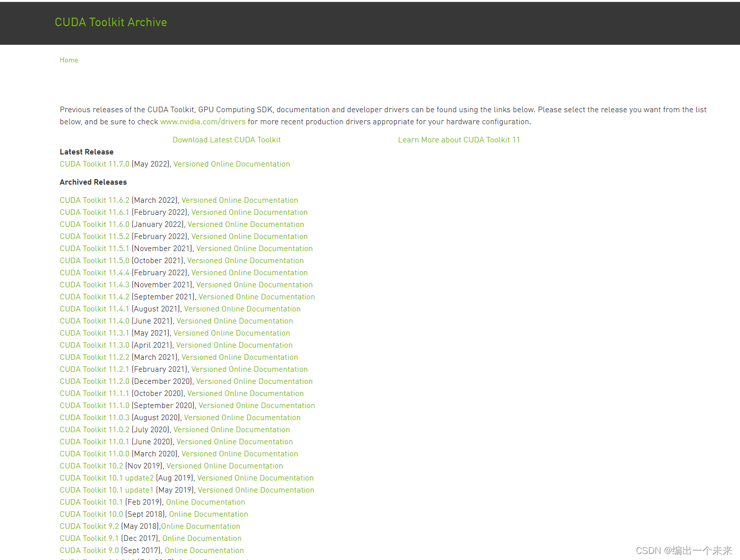This screenshot has height=560, width=740.
Task: Open CUDA Toolkit 10.0 link
Action: [x=92, y=514]
